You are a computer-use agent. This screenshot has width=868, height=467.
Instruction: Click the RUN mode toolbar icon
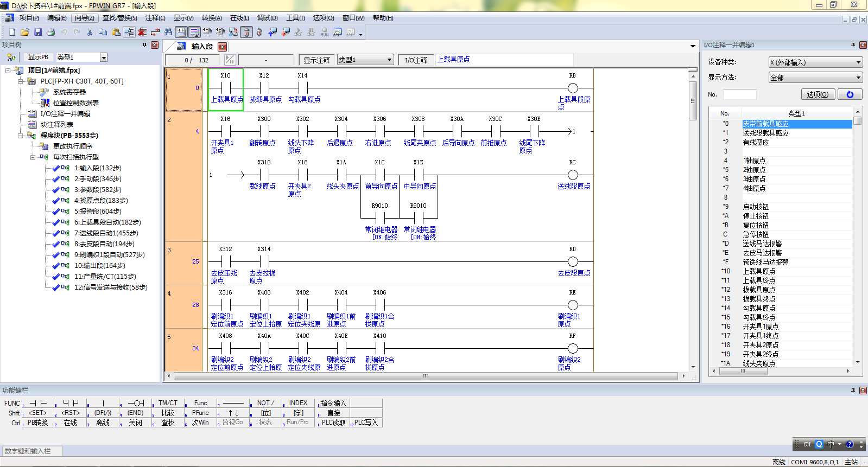pos(325,33)
